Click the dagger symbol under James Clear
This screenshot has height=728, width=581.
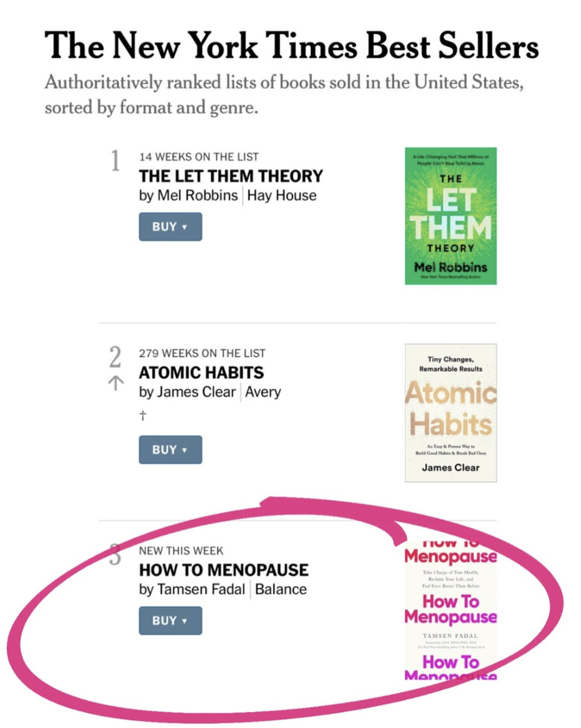click(142, 417)
